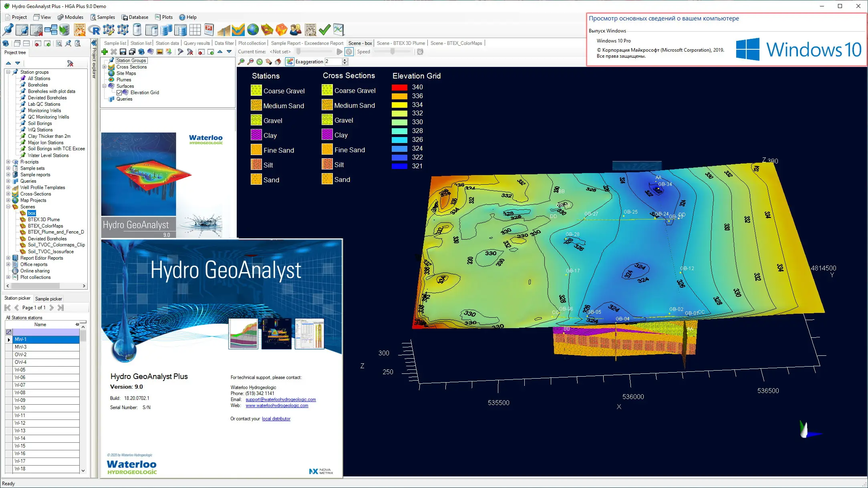Open the Project menu

(x=16, y=17)
